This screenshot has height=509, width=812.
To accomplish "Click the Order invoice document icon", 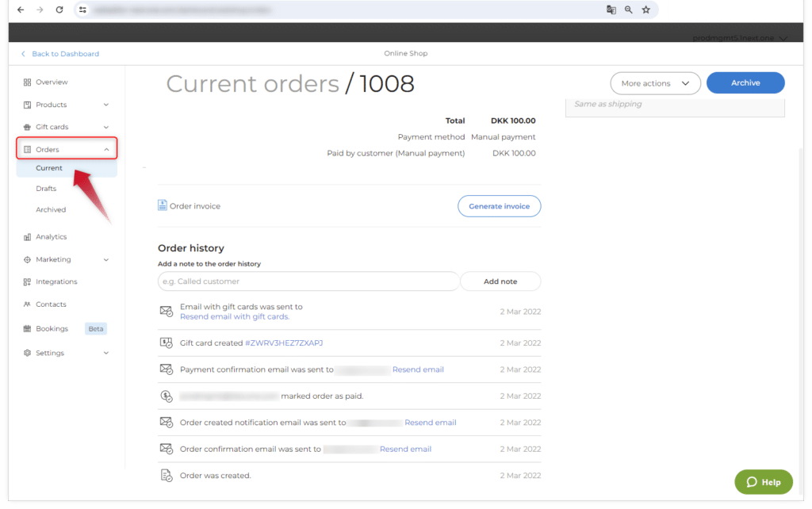I will click(163, 205).
